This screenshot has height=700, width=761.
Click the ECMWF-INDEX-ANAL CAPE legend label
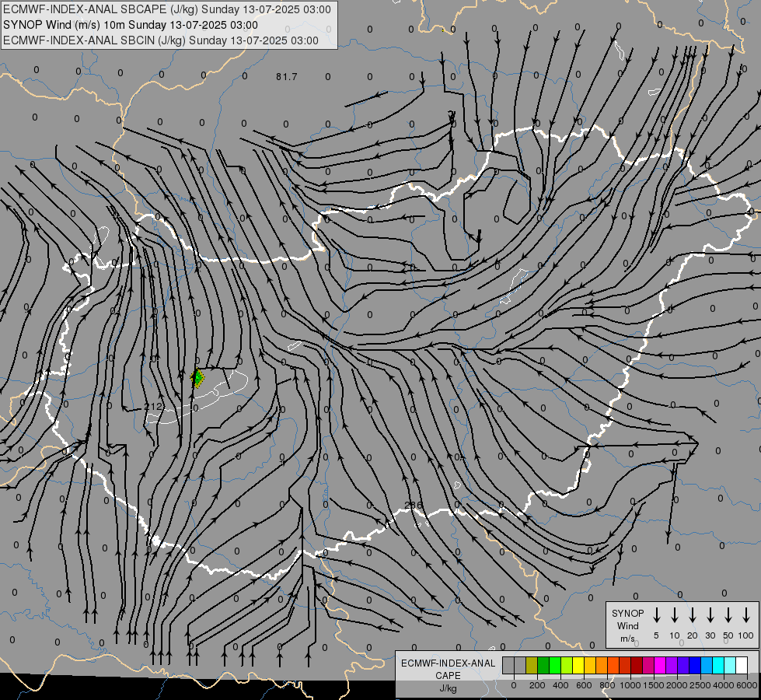click(x=448, y=670)
